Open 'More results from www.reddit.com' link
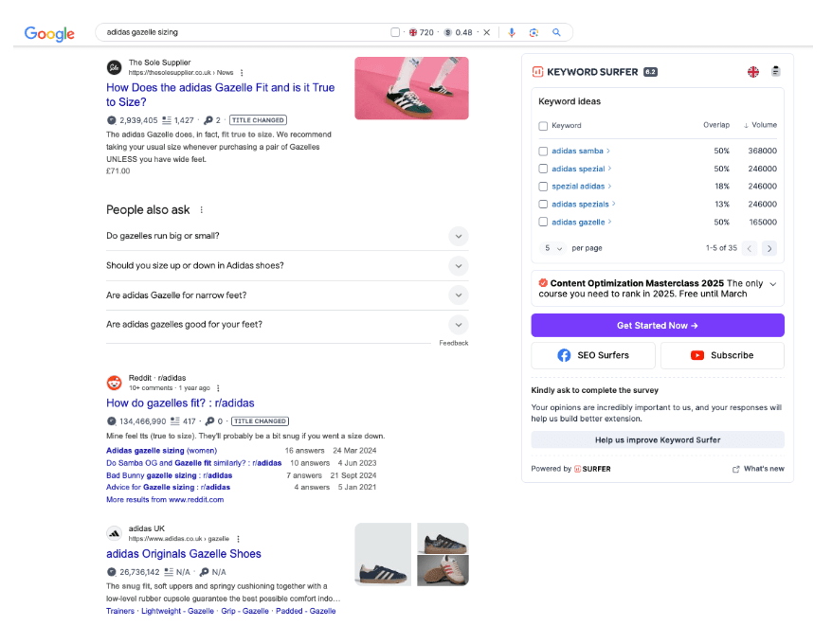The image size is (832, 644). coord(162,498)
